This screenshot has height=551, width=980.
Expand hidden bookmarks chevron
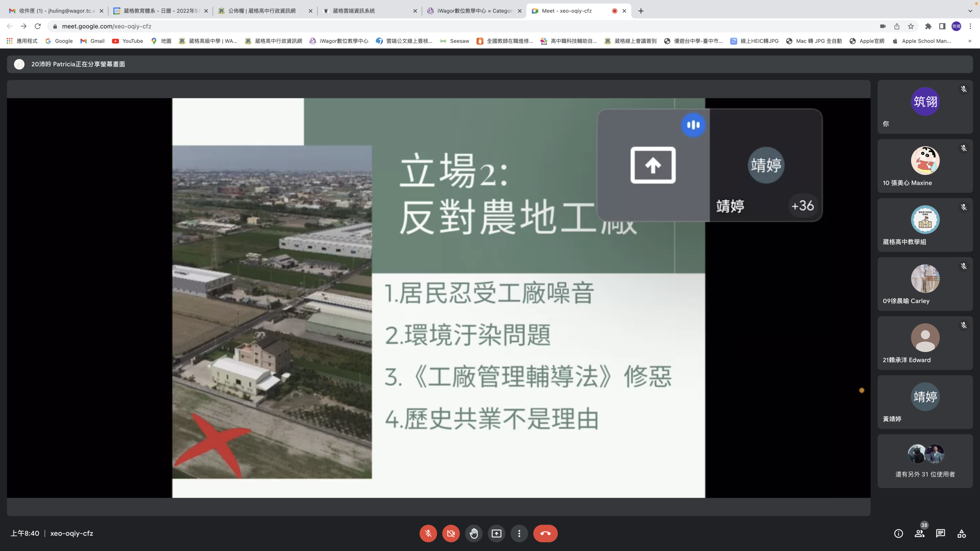click(x=969, y=41)
